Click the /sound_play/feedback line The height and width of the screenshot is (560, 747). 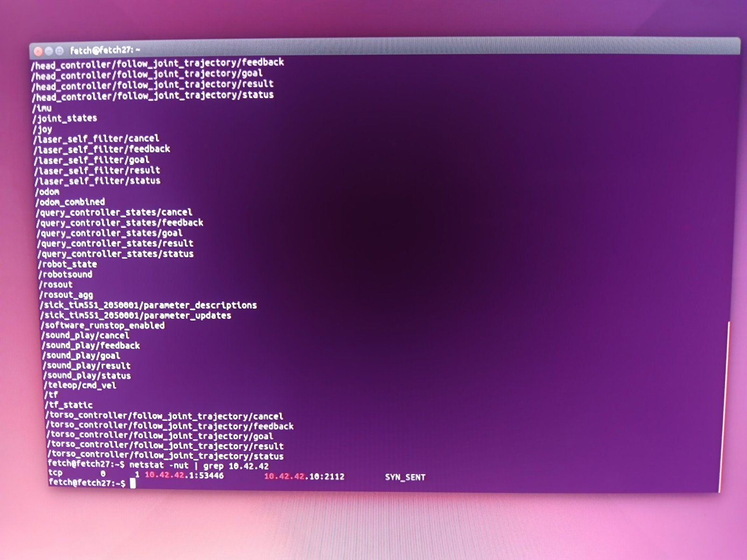click(x=91, y=346)
